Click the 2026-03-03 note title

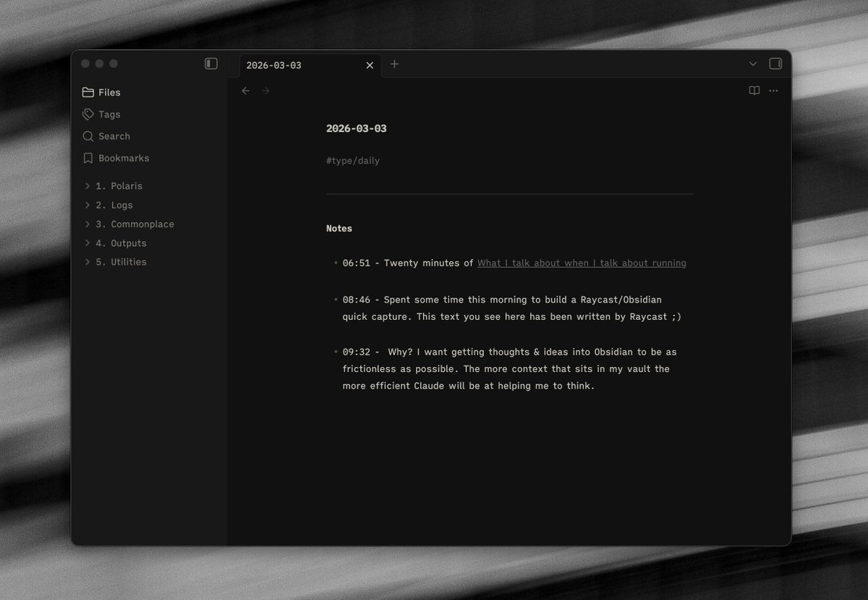tap(357, 128)
